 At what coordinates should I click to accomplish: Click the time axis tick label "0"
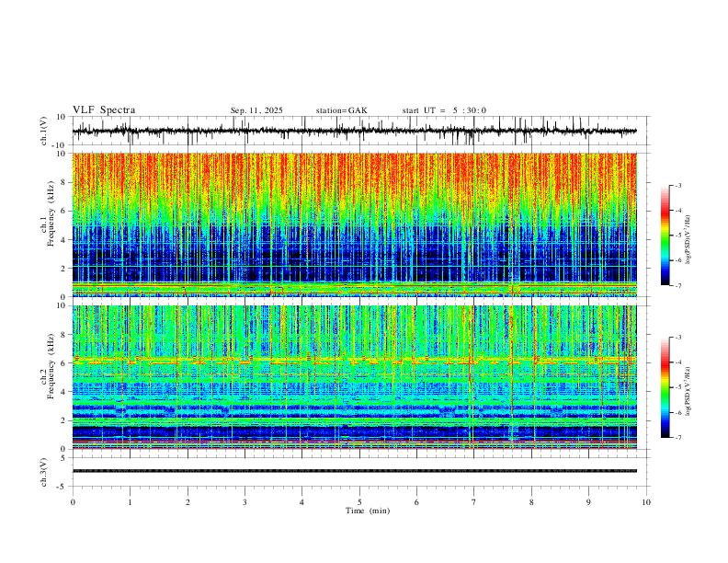73,502
